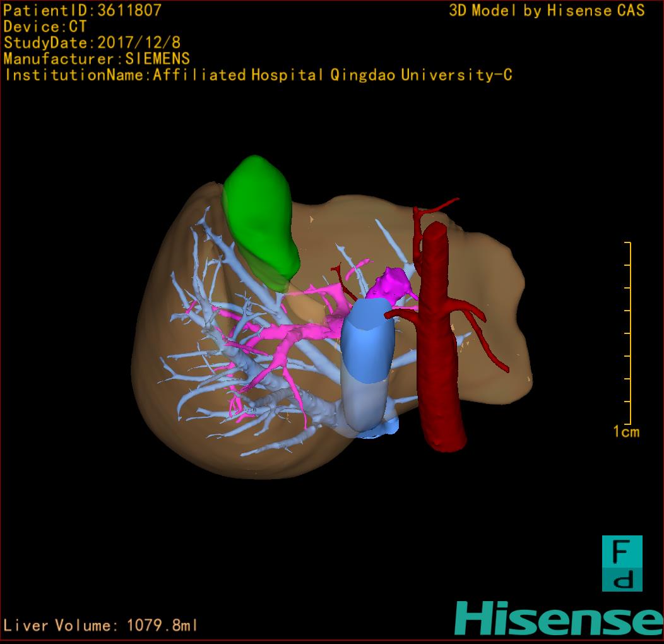Click the orientation cube lower face

[622, 580]
